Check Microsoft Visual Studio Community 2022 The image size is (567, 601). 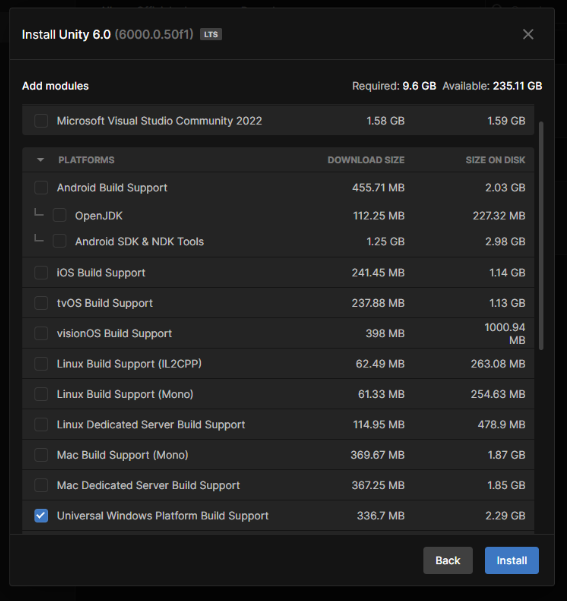(x=41, y=121)
